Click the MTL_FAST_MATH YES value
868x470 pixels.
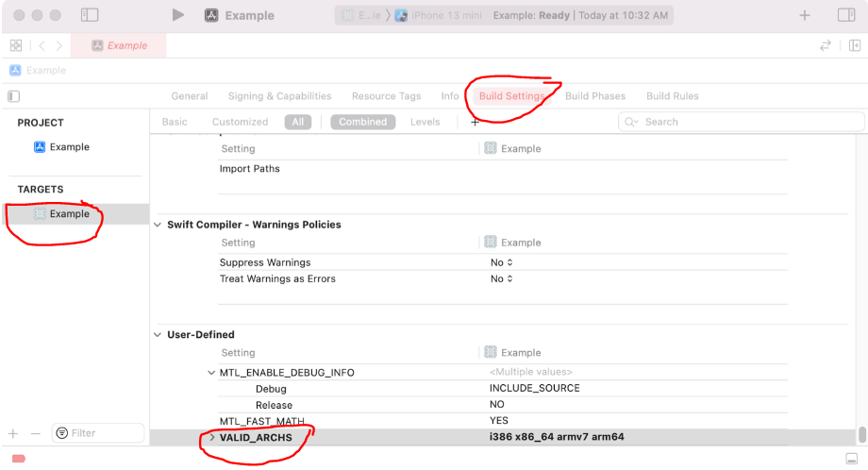point(499,420)
